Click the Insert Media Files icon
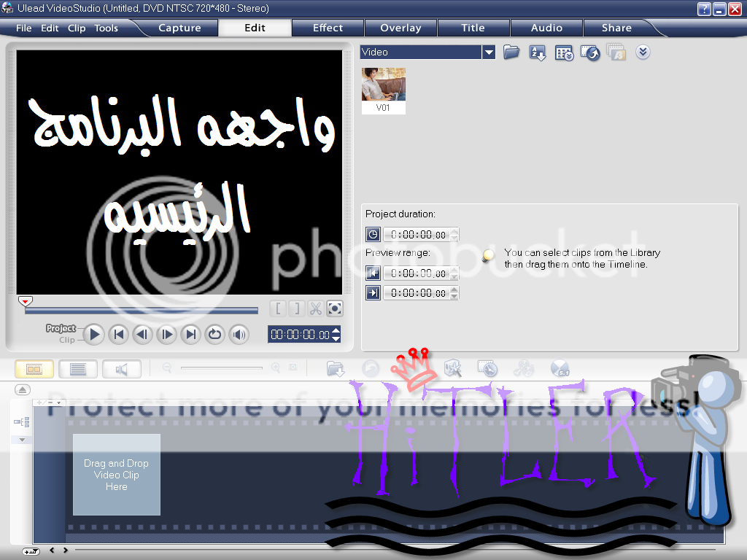This screenshot has width=747, height=560. (x=336, y=368)
